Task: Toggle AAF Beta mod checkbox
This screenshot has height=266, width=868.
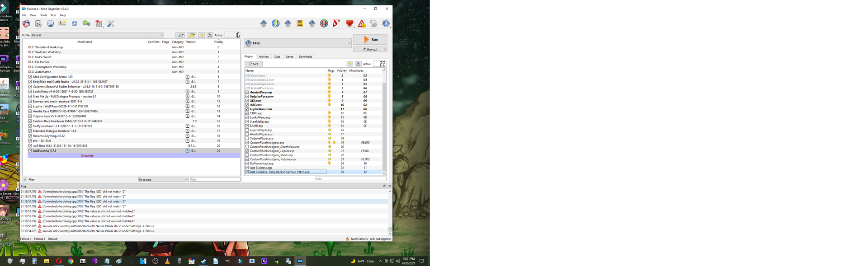Action: (x=30, y=145)
